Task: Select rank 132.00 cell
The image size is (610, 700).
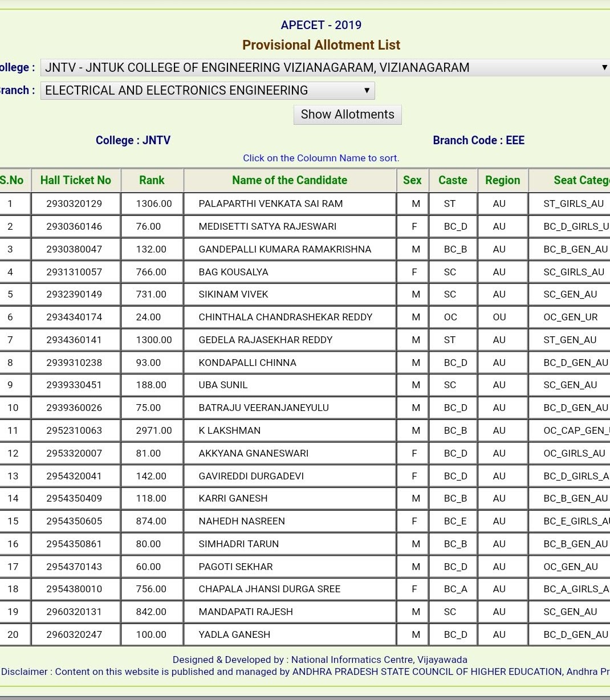Action: (x=152, y=249)
